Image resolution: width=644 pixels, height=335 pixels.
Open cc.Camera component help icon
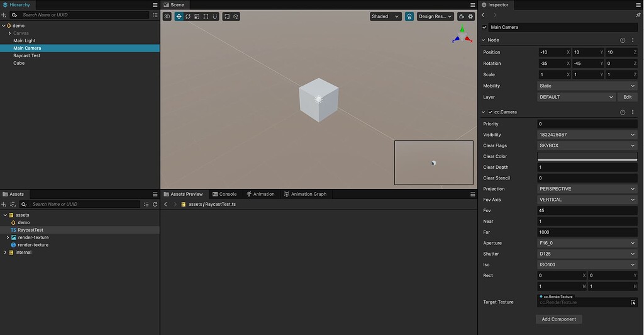click(623, 112)
